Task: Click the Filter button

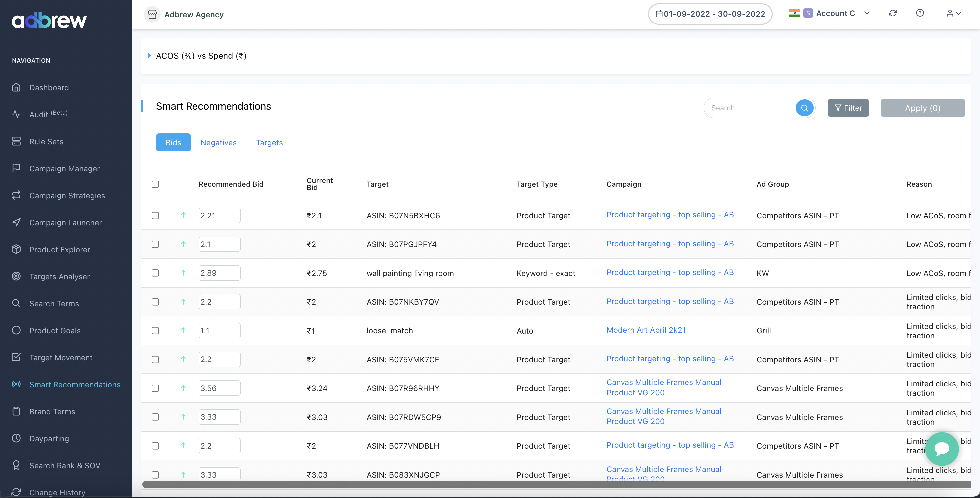Action: point(848,108)
